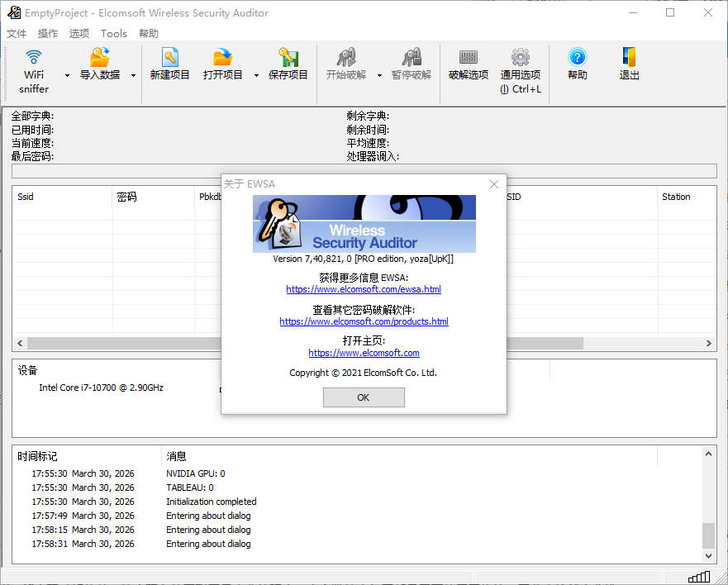728x585 pixels.
Task: Select Intel Core i7-10700 device entry
Action: point(101,388)
